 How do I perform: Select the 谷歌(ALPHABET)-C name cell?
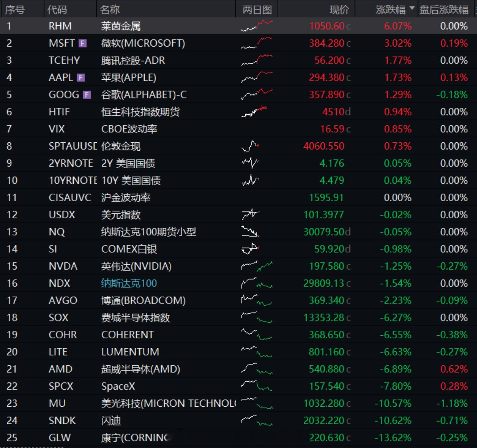tap(144, 95)
